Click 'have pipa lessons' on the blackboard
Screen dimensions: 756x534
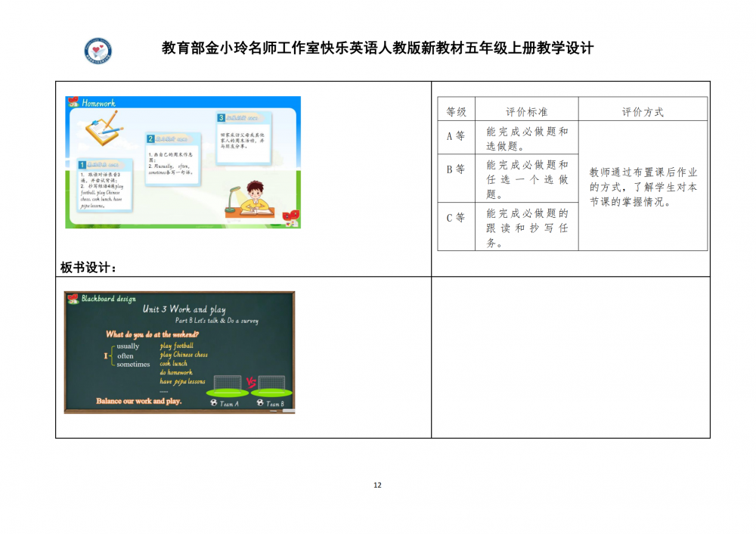click(182, 381)
